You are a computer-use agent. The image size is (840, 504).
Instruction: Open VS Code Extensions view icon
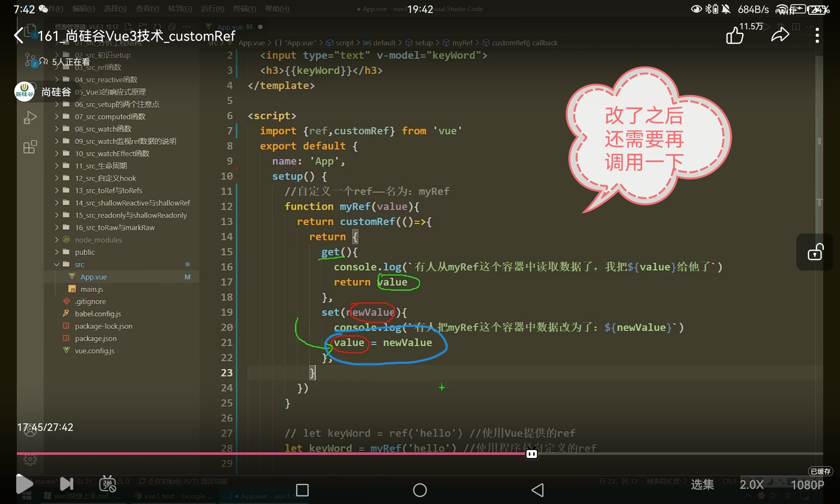[30, 147]
